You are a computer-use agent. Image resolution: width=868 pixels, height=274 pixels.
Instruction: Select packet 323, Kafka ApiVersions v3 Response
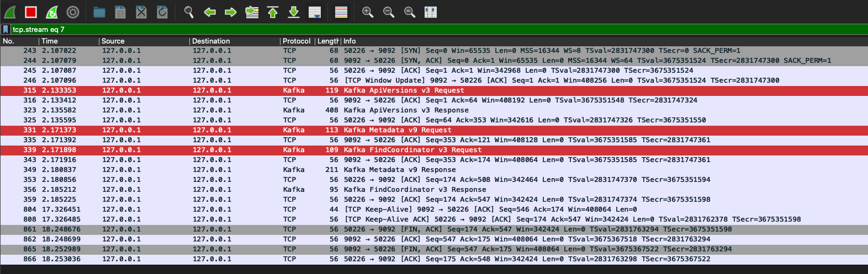click(434, 110)
